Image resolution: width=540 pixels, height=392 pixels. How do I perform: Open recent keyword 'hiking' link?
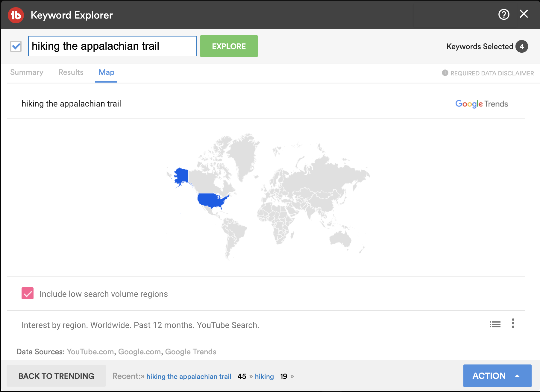coord(264,376)
